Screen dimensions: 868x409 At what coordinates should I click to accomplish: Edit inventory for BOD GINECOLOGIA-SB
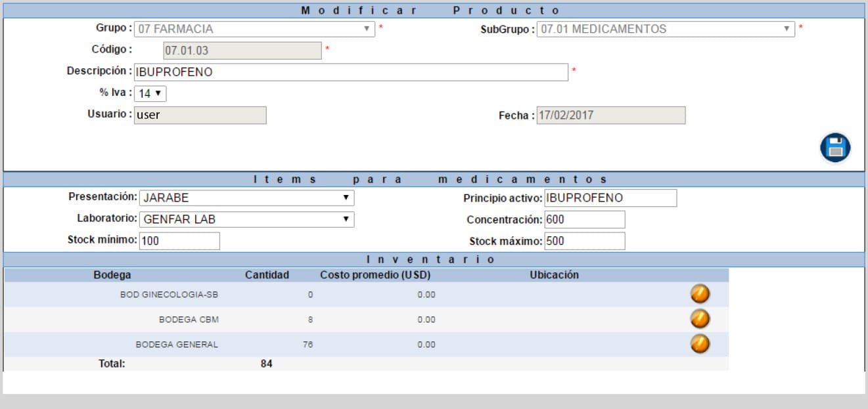coord(699,295)
